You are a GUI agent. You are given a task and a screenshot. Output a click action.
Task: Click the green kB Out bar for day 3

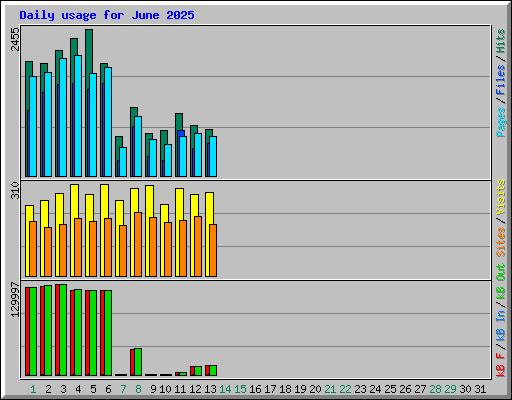point(63,330)
